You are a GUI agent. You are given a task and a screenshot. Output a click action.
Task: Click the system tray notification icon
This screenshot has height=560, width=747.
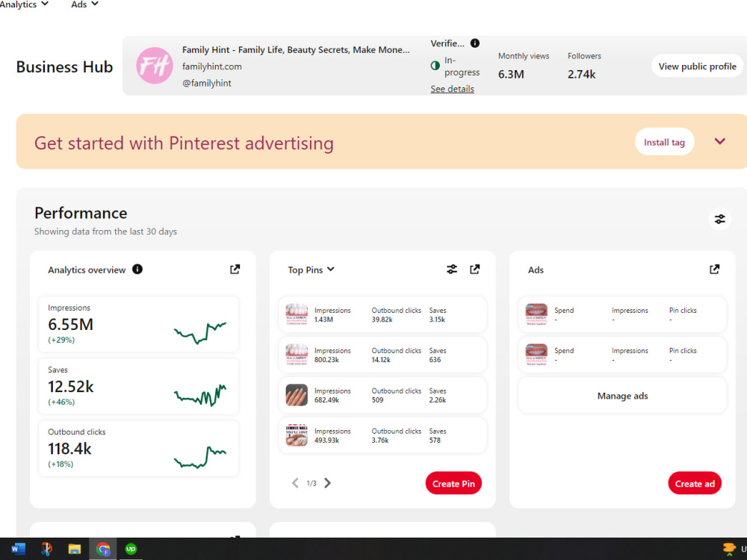point(729,549)
